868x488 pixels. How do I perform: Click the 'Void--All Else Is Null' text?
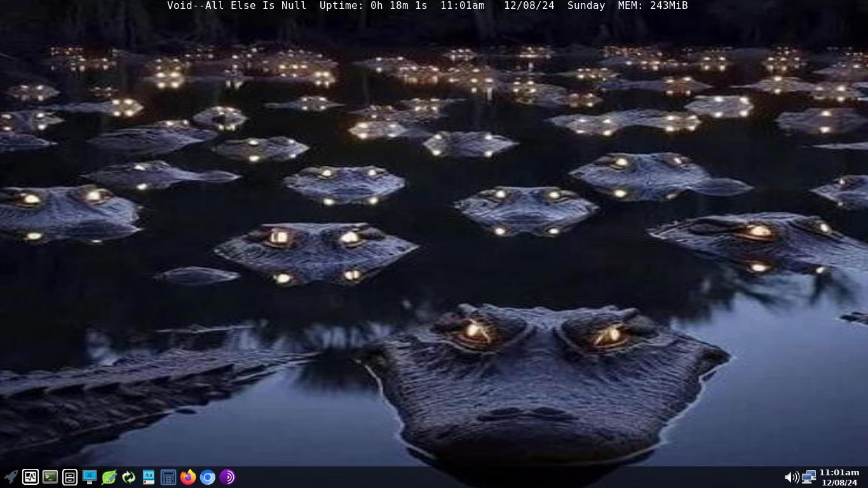236,6
